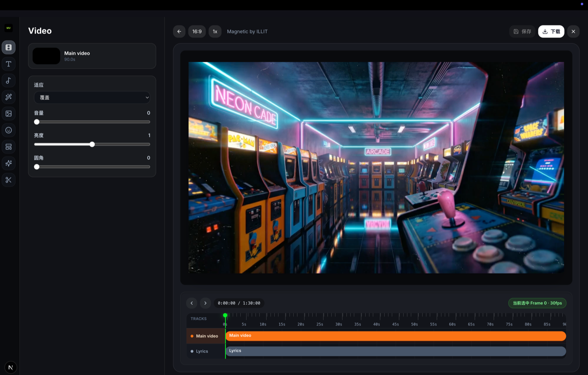
Task: Expand the 适应 fit dropdown showing 覆盖
Action: pos(92,98)
